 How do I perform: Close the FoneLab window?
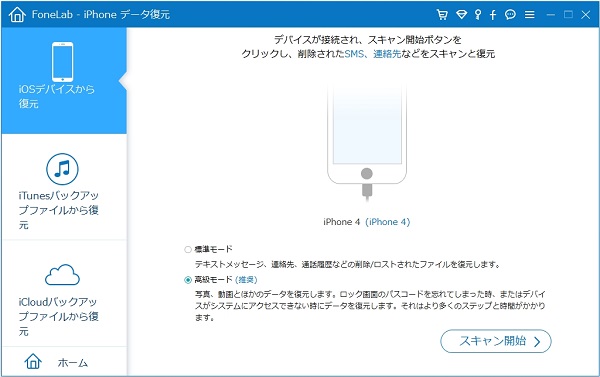click(x=585, y=15)
